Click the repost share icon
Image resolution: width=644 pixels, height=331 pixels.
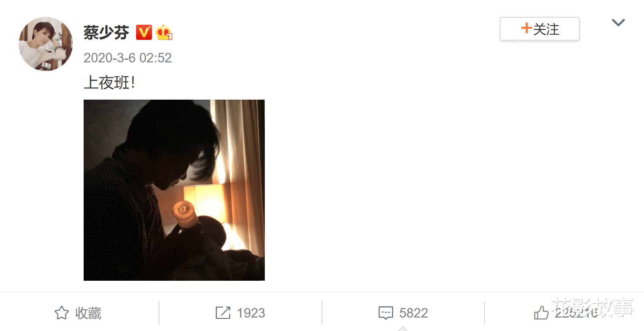click(x=223, y=313)
